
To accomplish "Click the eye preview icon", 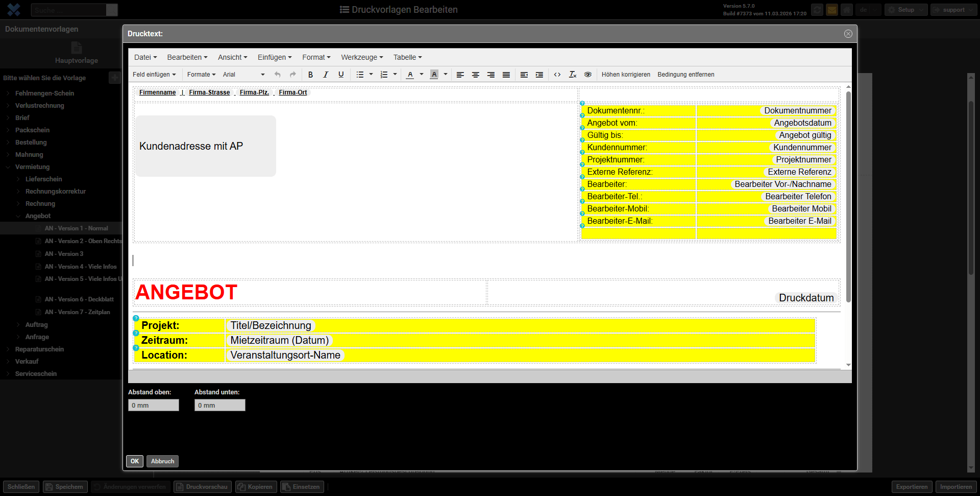I will coord(588,75).
